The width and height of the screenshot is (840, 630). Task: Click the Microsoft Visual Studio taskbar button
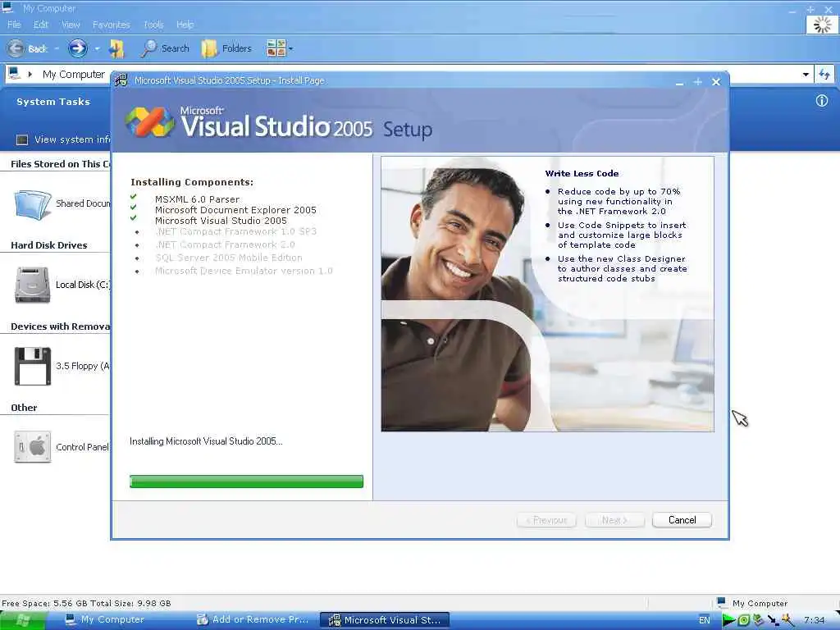[x=386, y=620]
